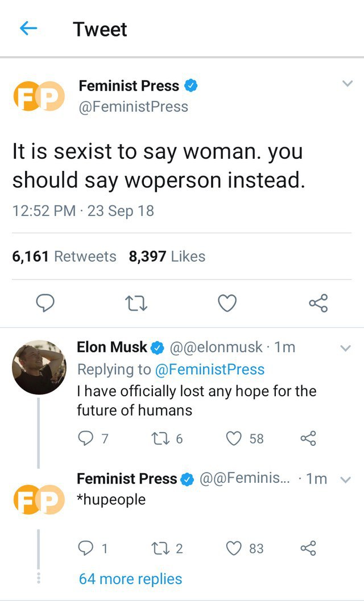Share the hupeople reply
The height and width of the screenshot is (603, 364).
click(x=308, y=548)
